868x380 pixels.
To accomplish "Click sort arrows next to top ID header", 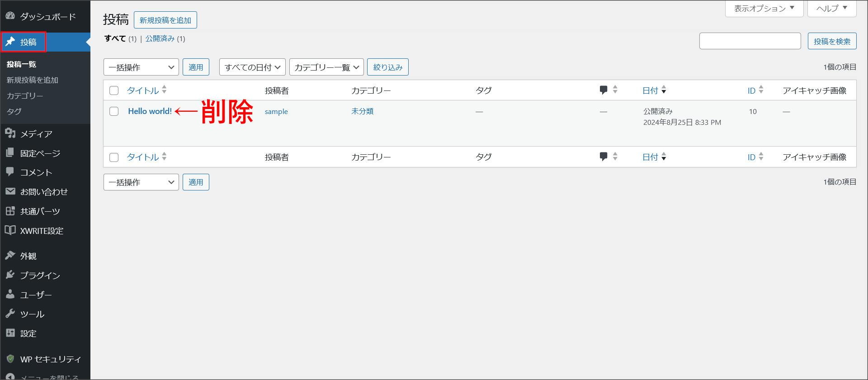I will (x=761, y=90).
